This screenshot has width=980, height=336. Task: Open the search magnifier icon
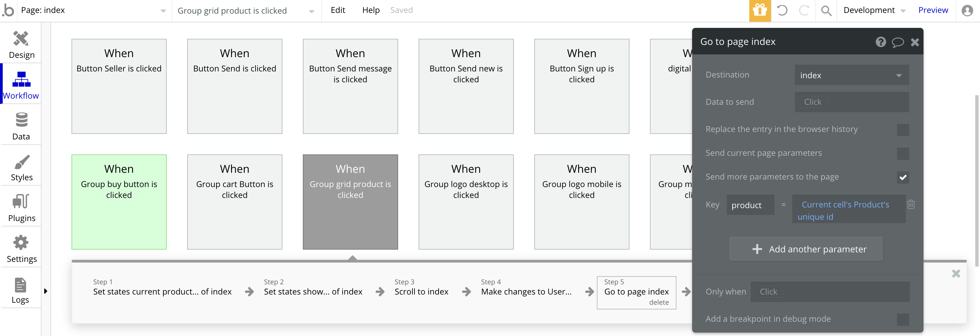click(x=826, y=10)
